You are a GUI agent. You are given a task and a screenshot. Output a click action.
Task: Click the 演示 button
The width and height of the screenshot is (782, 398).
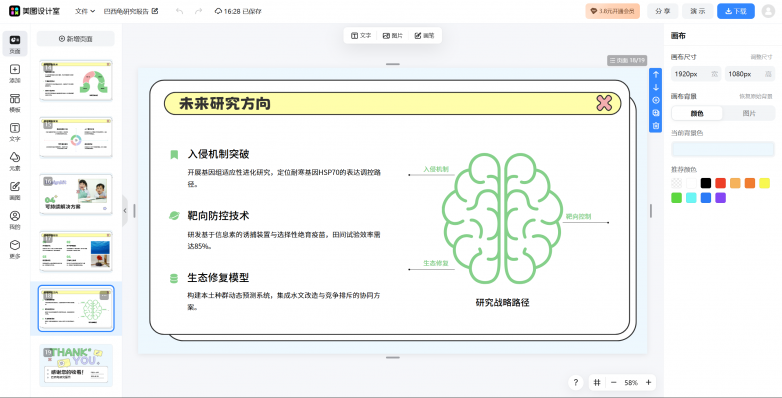[698, 11]
